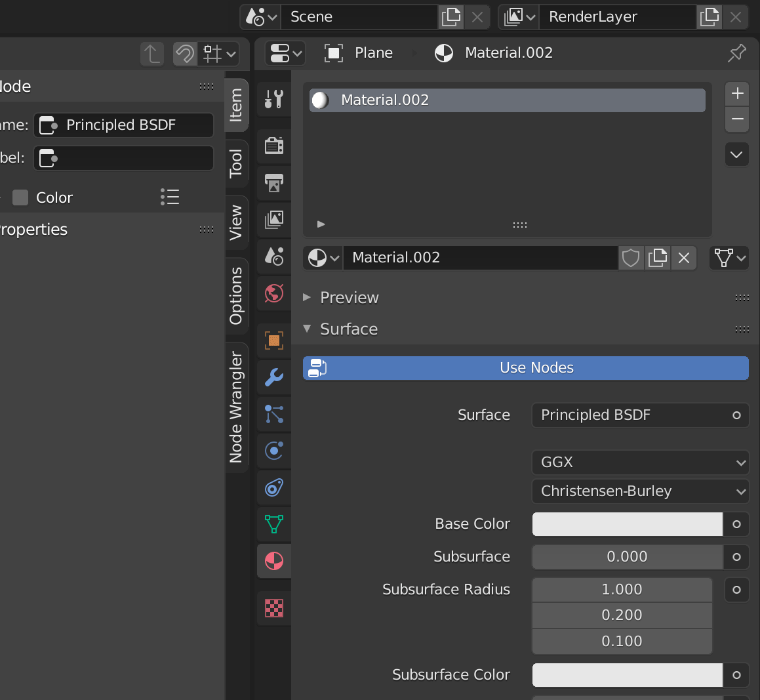
Task: Pin the material properties panel
Action: [x=737, y=53]
